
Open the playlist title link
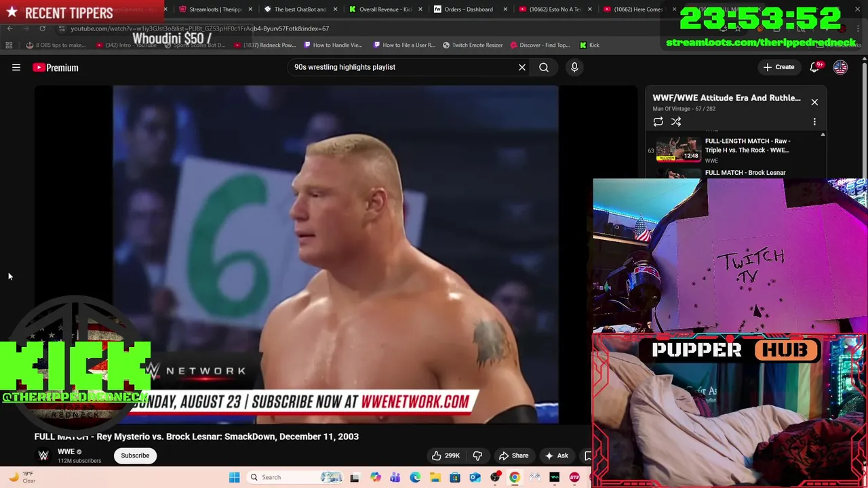tap(726, 98)
